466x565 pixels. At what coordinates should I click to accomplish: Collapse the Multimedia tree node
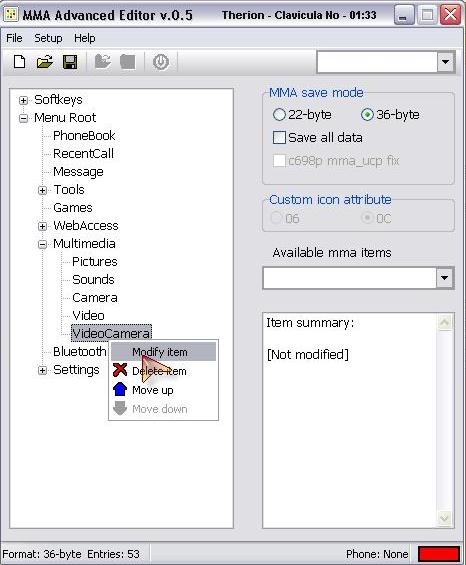click(43, 244)
